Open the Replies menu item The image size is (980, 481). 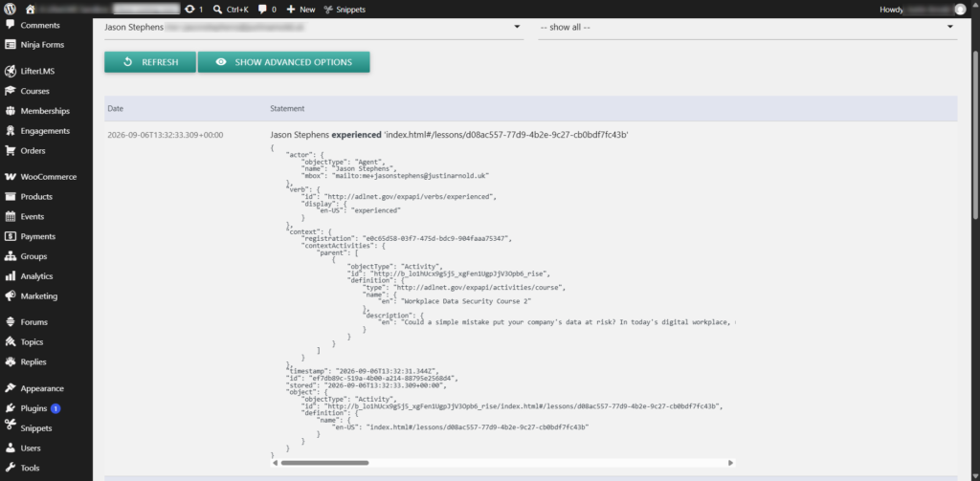click(x=33, y=362)
